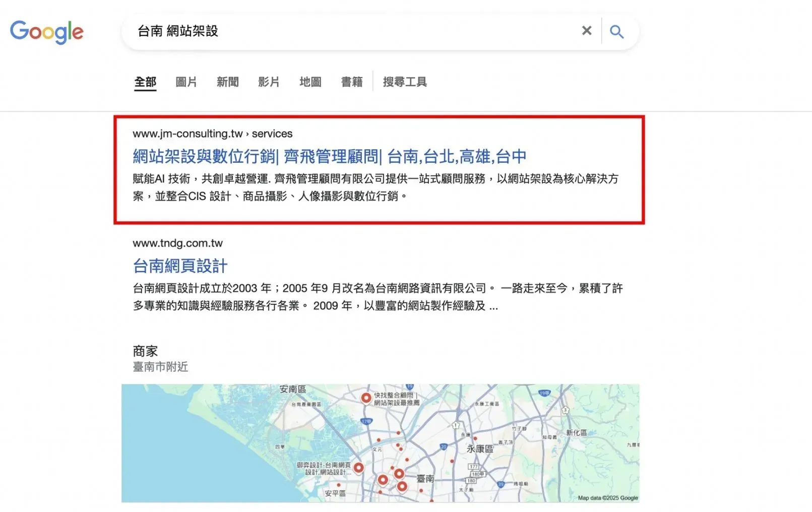812x512 pixels.
Task: Click the 商家 heading
Action: (145, 351)
